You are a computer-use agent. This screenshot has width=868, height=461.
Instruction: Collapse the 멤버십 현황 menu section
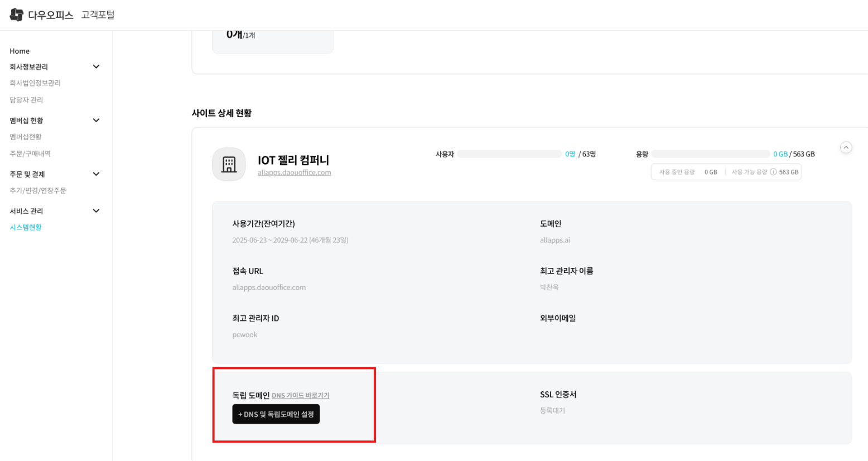[x=96, y=121]
